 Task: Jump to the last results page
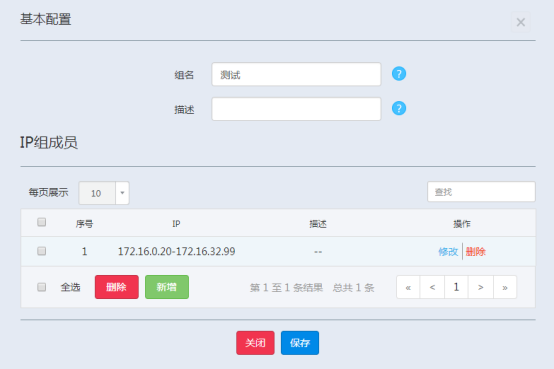tap(505, 287)
